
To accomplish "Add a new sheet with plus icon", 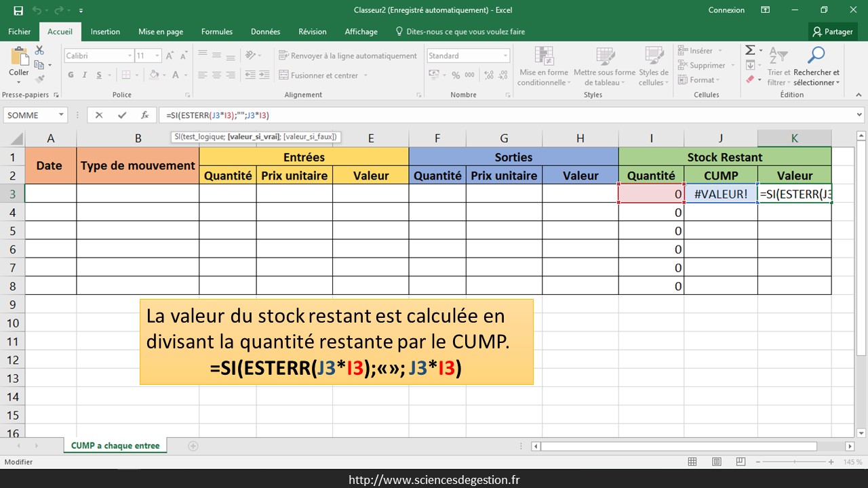I will [193, 446].
